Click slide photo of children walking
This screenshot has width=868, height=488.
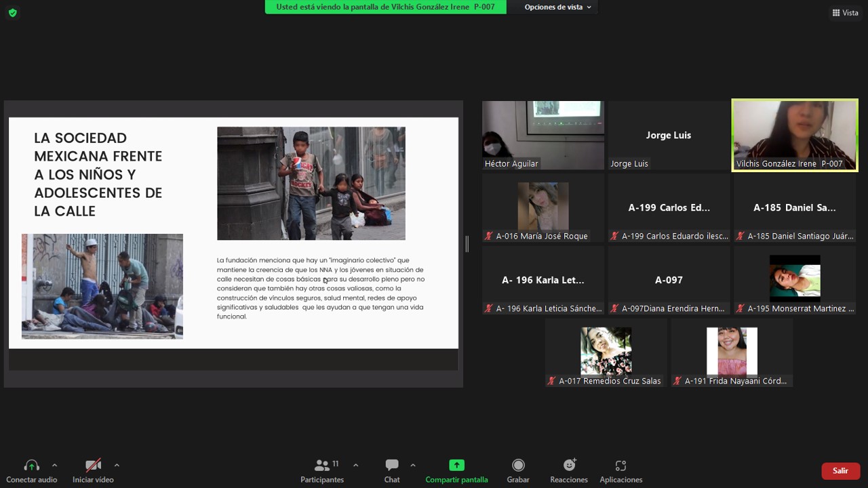(311, 183)
